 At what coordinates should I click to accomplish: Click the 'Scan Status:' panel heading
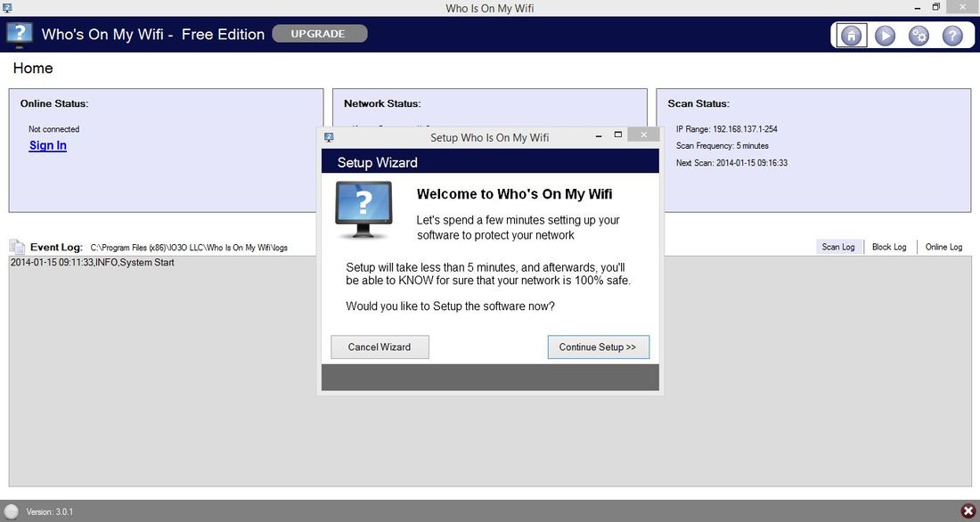coord(698,103)
